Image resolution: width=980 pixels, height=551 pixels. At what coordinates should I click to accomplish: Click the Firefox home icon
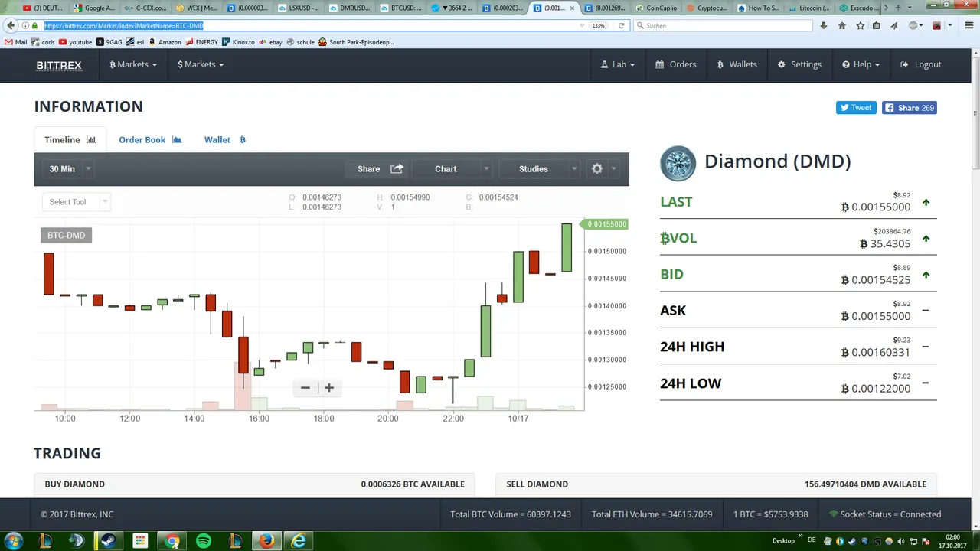pyautogui.click(x=842, y=25)
